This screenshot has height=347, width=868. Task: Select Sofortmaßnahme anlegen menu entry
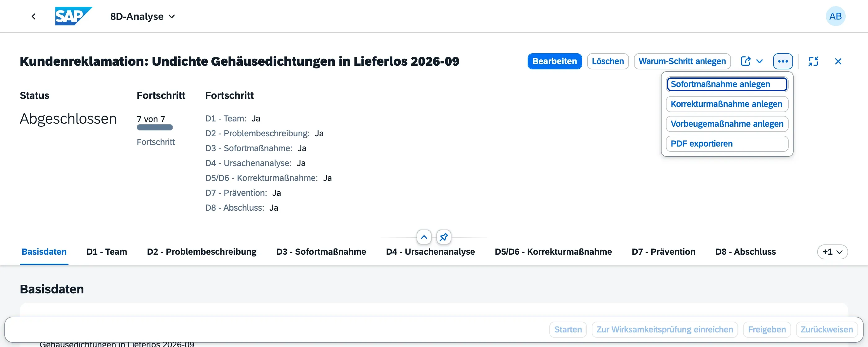727,84
